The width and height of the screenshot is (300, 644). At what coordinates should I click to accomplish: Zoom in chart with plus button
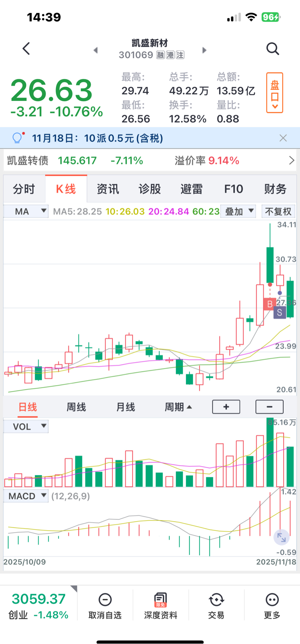click(226, 407)
